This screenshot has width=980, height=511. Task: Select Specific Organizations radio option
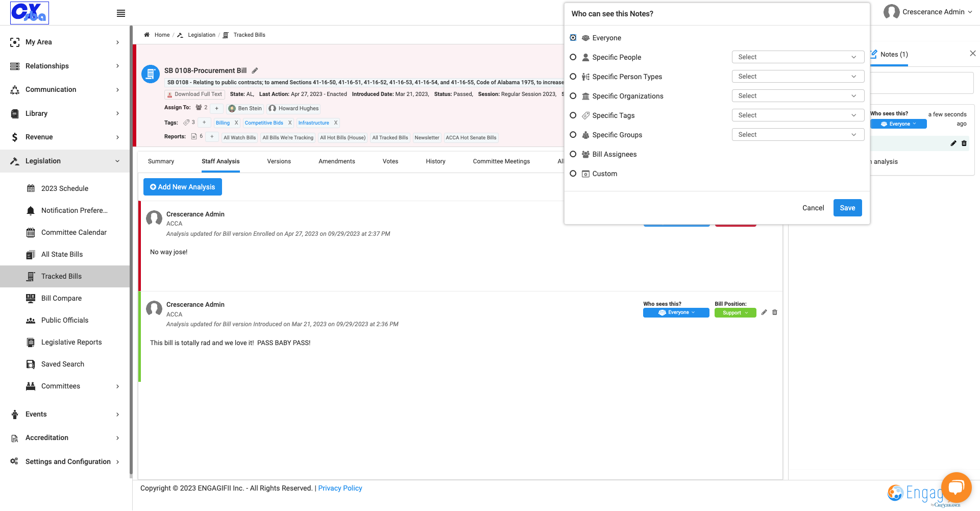click(573, 96)
